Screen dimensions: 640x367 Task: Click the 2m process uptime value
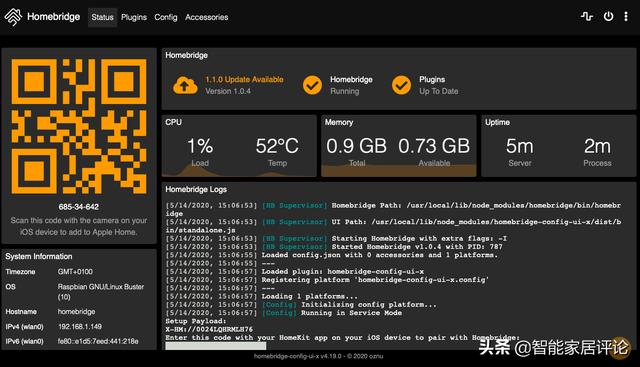[597, 146]
